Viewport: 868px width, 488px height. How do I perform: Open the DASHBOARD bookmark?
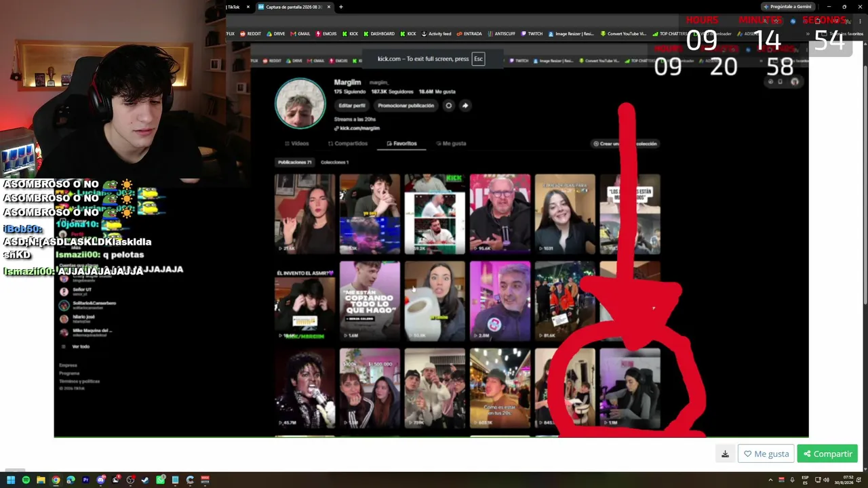[x=379, y=34]
